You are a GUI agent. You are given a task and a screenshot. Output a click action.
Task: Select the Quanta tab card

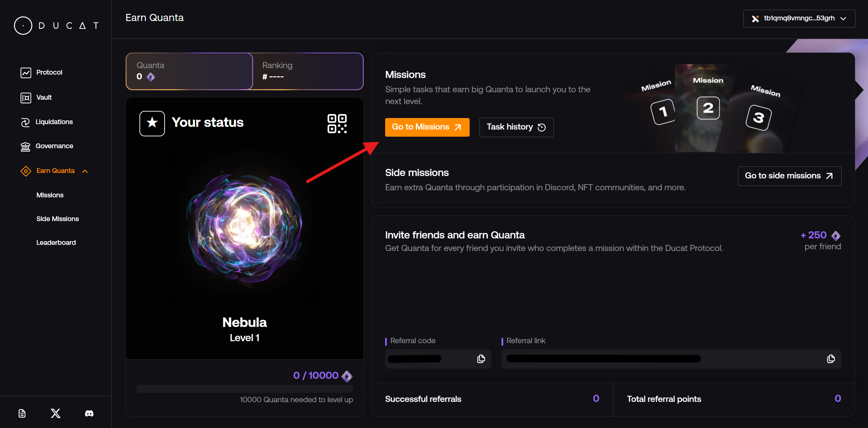pos(189,71)
